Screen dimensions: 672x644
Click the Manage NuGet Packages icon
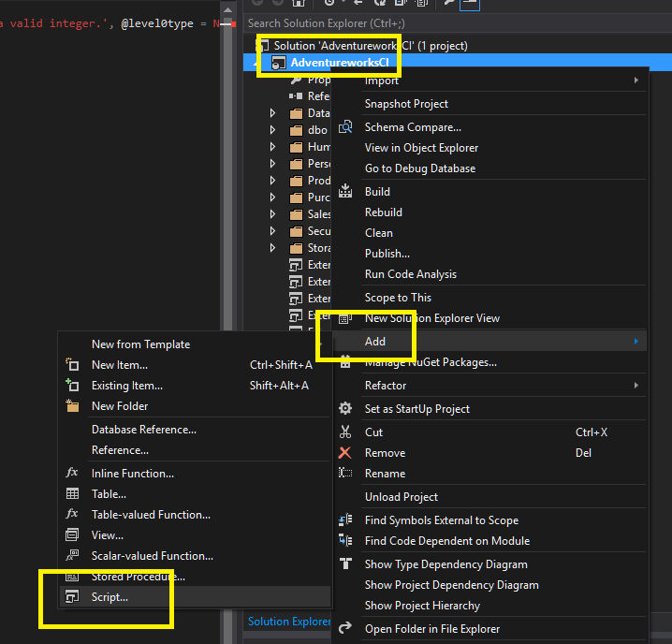click(345, 361)
